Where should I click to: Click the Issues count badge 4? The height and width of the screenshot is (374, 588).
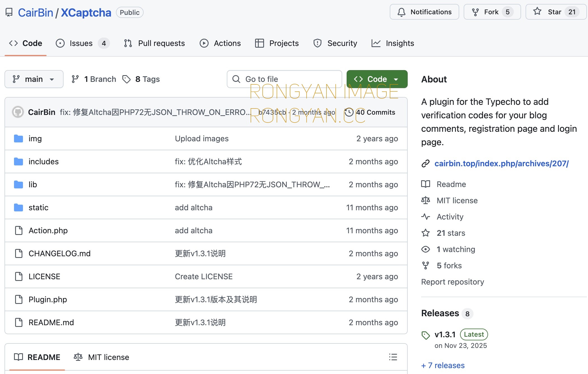point(104,43)
